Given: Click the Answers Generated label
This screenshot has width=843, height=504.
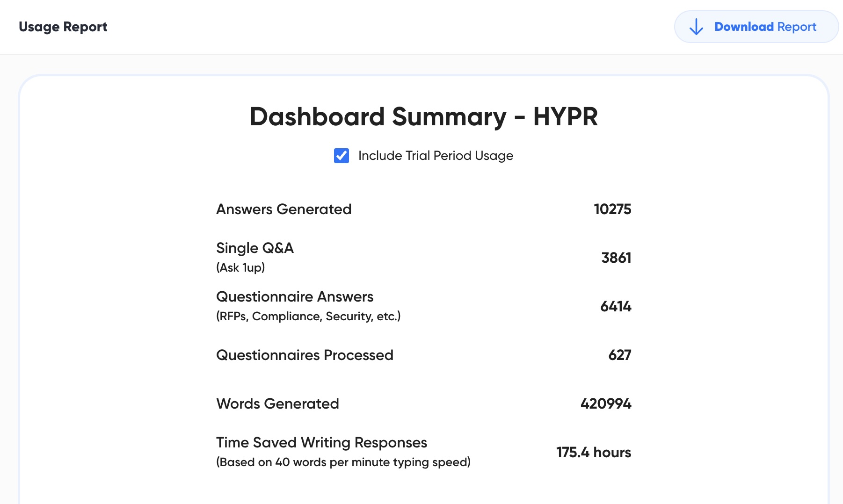Looking at the screenshot, I should pyautogui.click(x=284, y=209).
